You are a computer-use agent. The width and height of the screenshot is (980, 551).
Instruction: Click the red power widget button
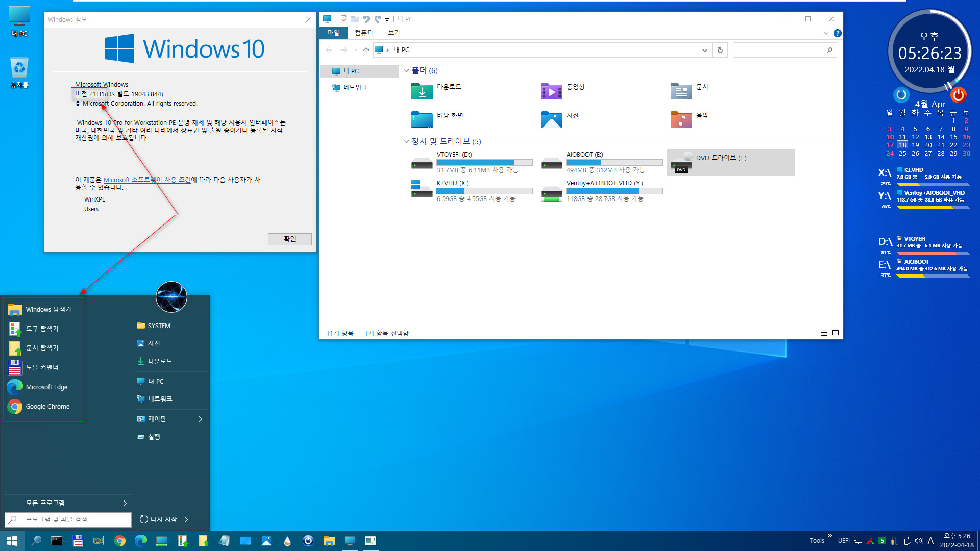tap(959, 95)
